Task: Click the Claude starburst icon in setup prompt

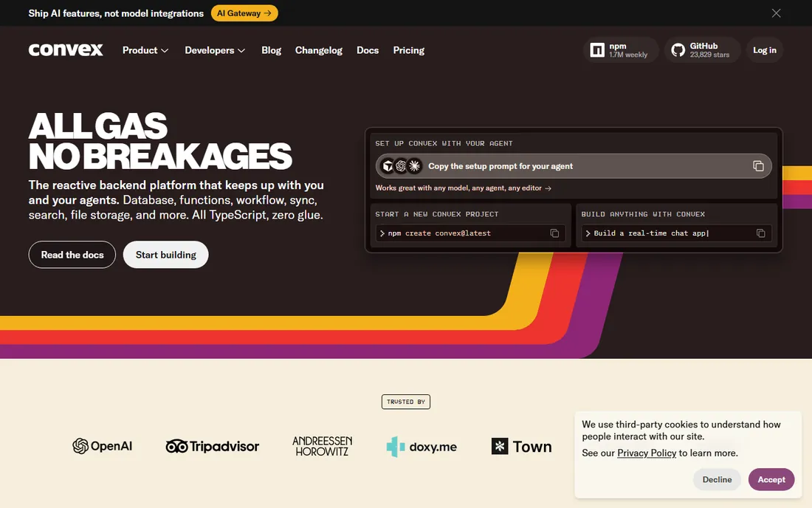Action: click(x=414, y=165)
